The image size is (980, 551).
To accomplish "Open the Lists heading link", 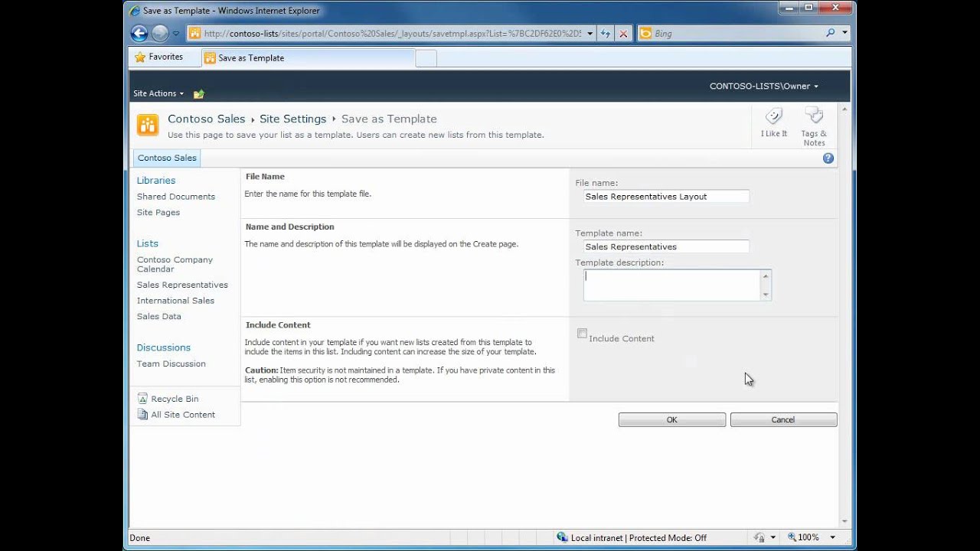I will (x=148, y=243).
